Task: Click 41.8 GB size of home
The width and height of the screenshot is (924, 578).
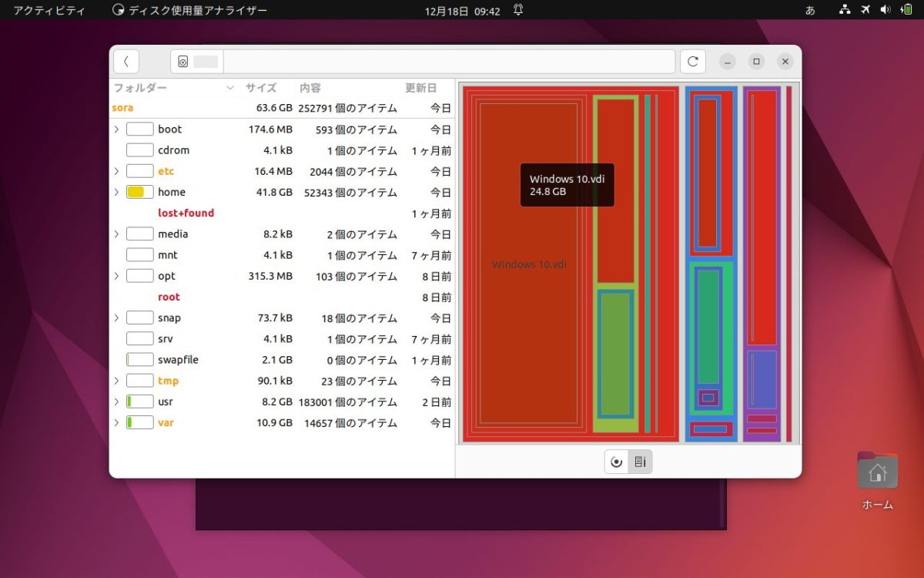Action: (x=274, y=192)
